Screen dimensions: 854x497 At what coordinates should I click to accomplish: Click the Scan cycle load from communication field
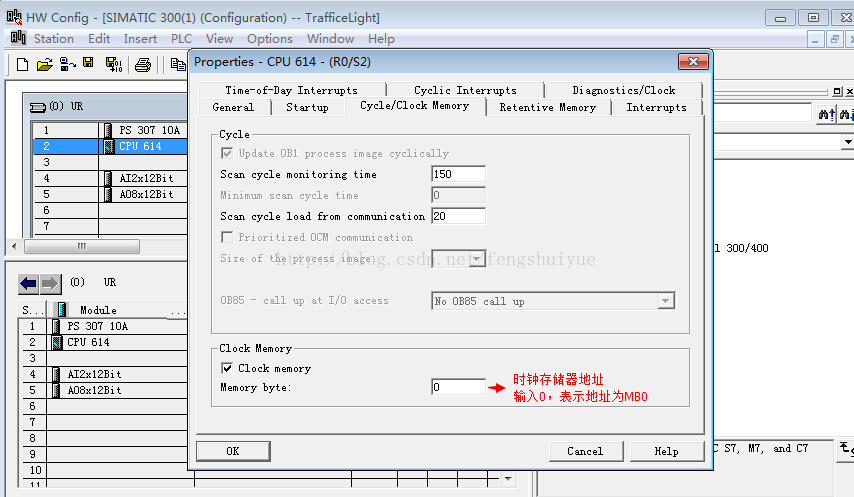(458, 216)
